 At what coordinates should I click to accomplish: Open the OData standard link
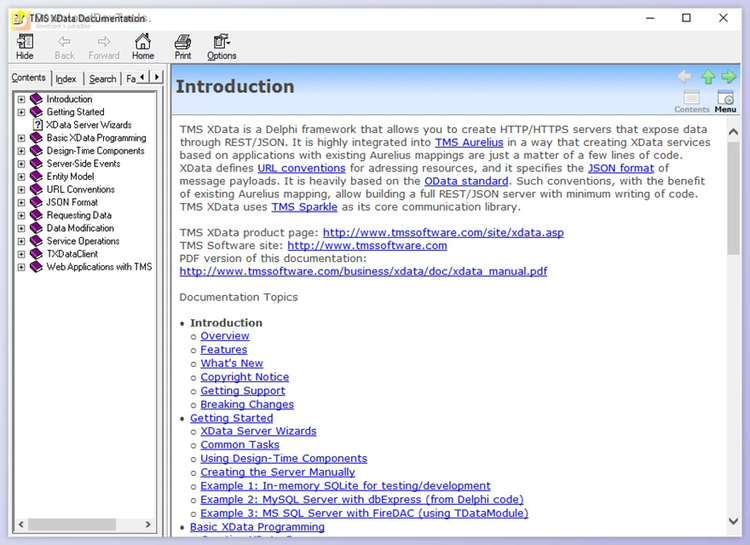click(466, 181)
